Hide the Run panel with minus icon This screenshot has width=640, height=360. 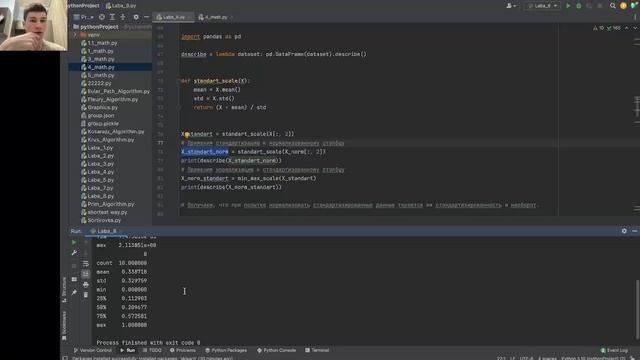(634, 231)
